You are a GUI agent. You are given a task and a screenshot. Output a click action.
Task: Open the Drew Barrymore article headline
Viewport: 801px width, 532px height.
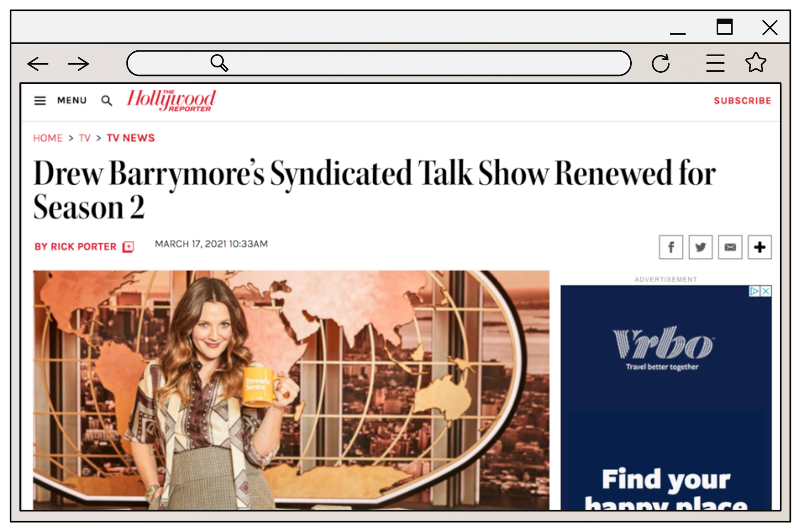tap(374, 190)
